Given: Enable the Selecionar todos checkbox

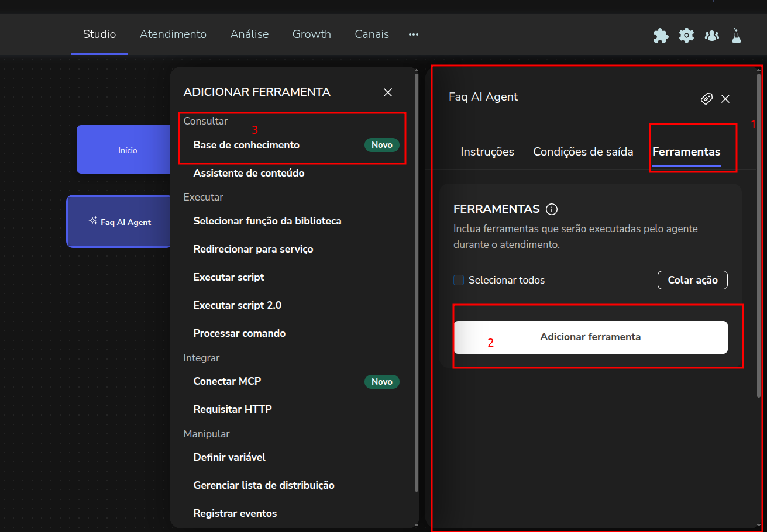Looking at the screenshot, I should tap(459, 280).
